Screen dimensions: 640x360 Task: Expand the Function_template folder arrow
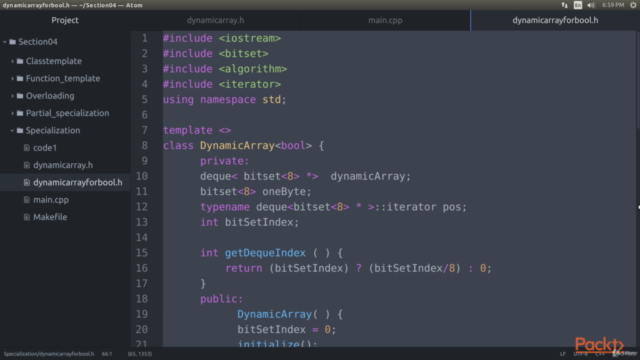[x=12, y=78]
